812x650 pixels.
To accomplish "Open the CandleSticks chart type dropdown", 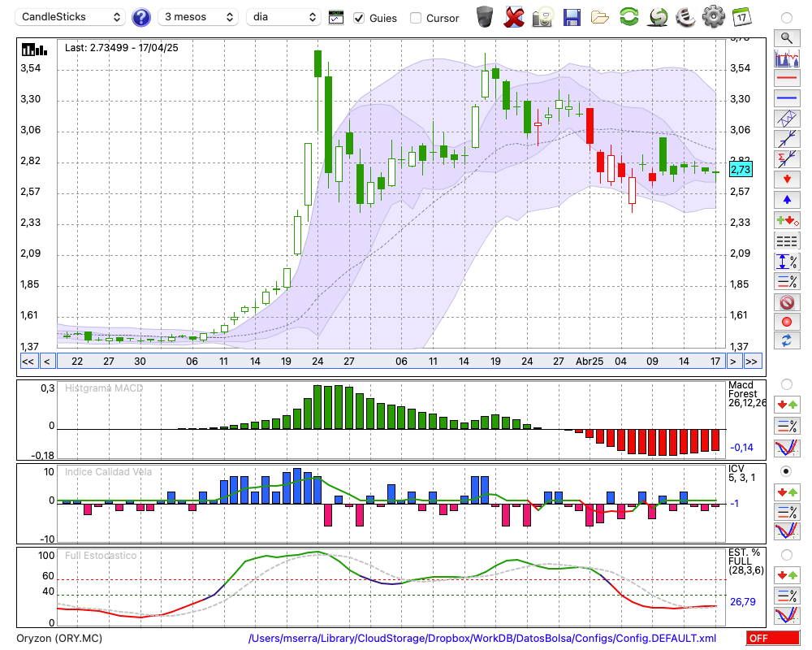I will (71, 17).
